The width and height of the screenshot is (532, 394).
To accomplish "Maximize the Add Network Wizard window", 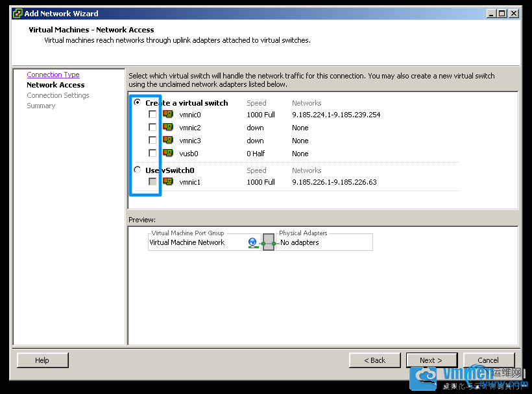I will coord(503,14).
